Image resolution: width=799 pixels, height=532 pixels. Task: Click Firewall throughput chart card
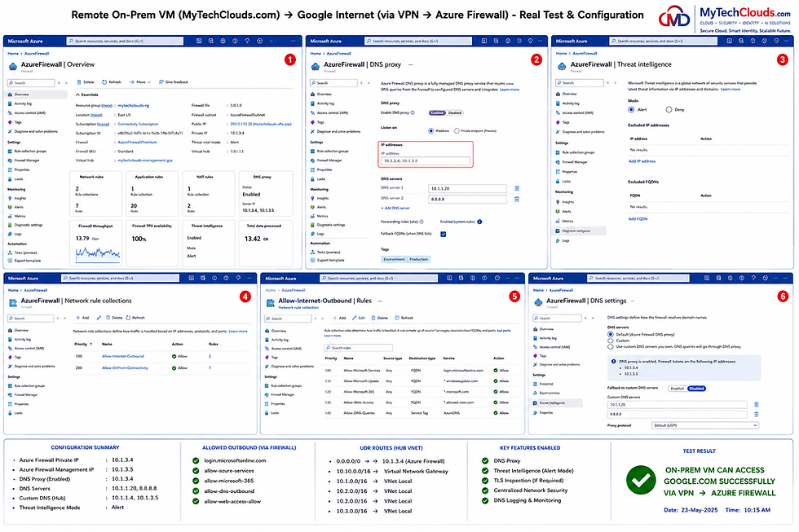[95, 243]
